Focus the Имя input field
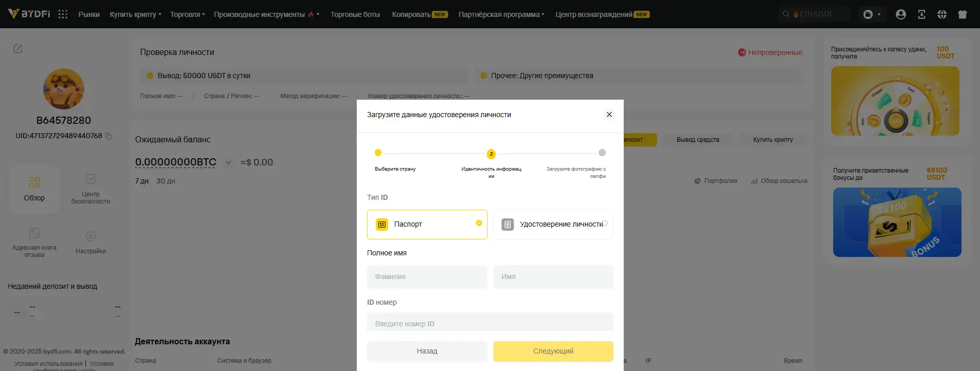 click(553, 277)
